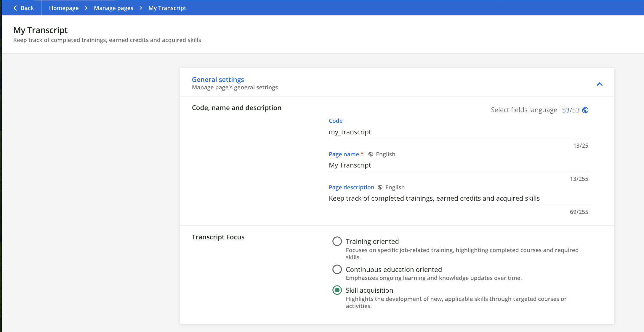
Task: Click the Page name label
Action: pos(344,154)
